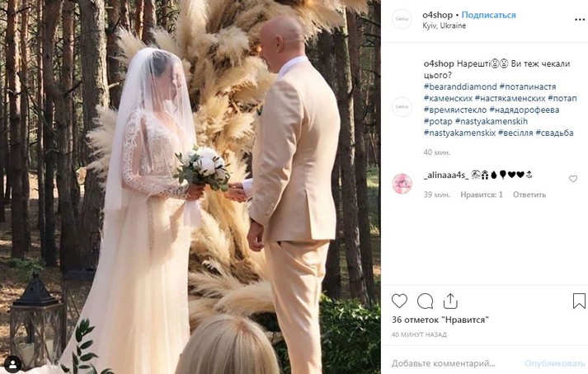Image resolution: width=588 pixels, height=374 pixels.
Task: Open the three-dot more options menu
Action: coord(580,20)
